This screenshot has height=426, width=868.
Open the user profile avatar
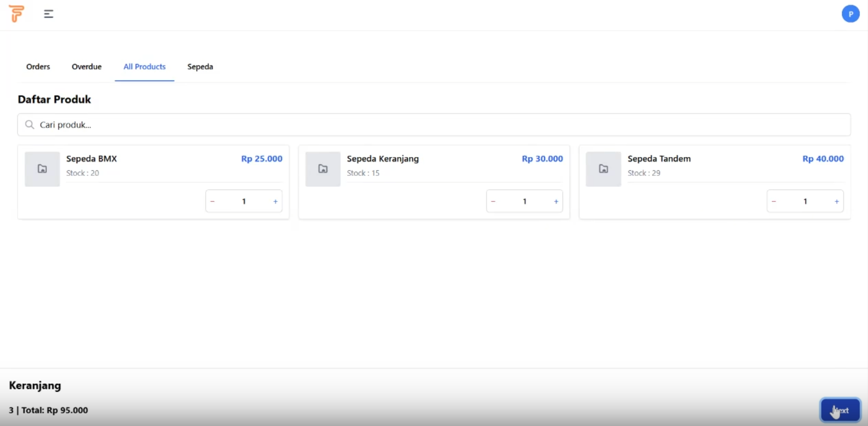coord(850,14)
